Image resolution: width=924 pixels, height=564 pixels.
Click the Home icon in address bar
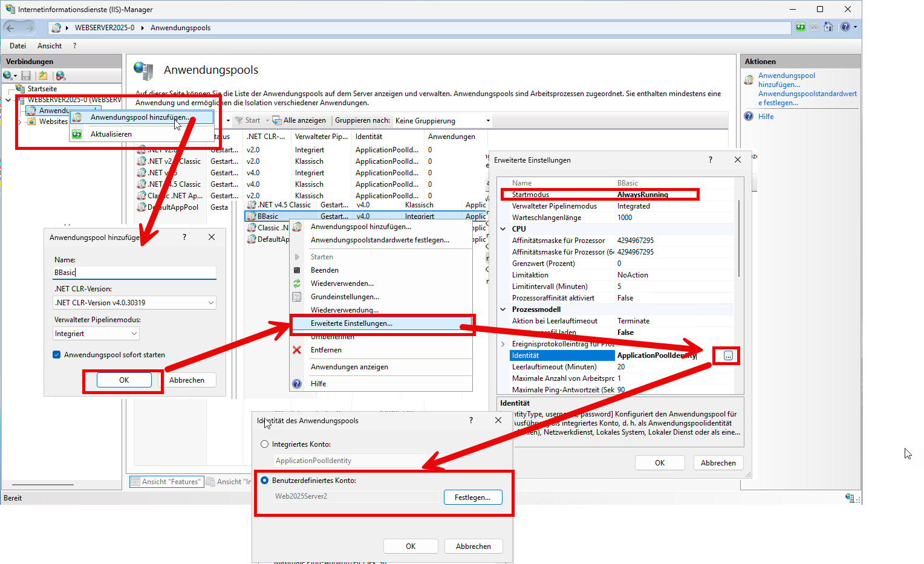(828, 27)
